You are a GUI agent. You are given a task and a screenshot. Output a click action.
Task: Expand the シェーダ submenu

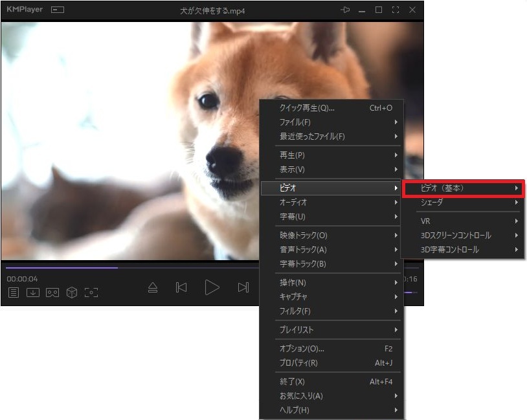(x=462, y=203)
